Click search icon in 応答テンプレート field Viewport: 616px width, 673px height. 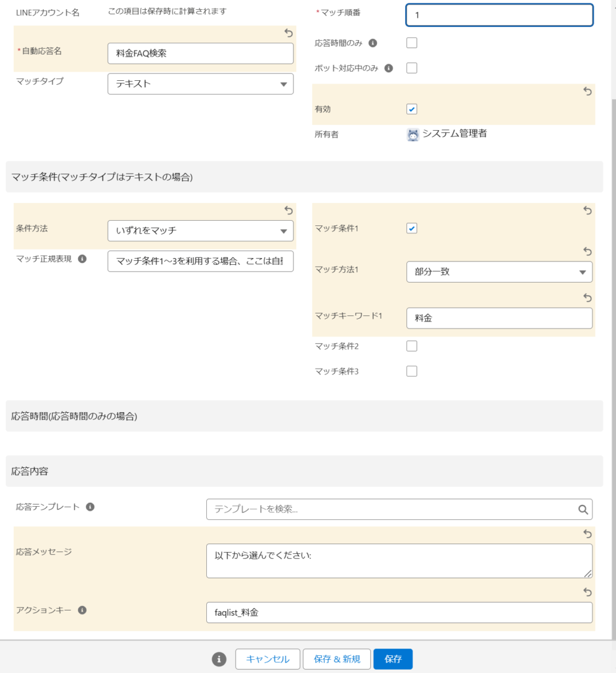tap(583, 509)
